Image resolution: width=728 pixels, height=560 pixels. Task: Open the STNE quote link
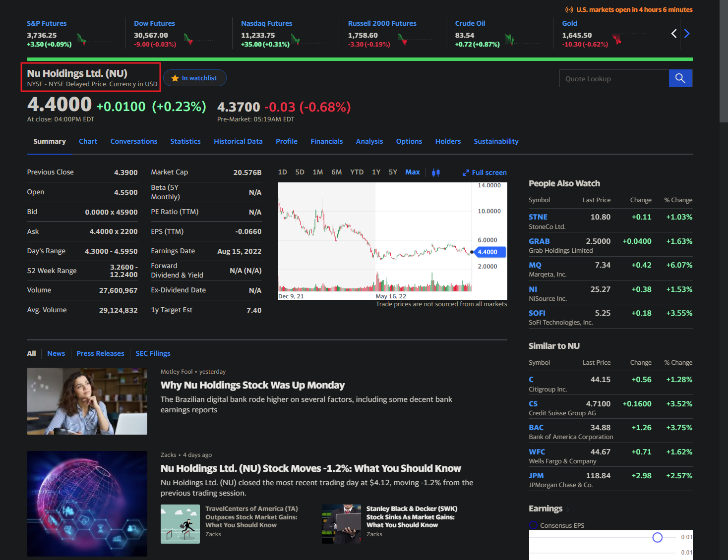[x=538, y=217]
